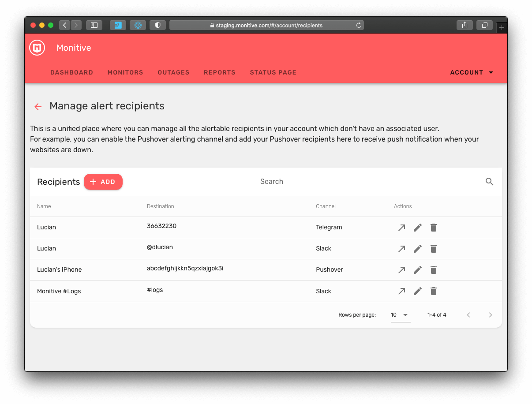Open the Dashboard tab
This screenshot has height=404, width=532.
pyautogui.click(x=72, y=72)
